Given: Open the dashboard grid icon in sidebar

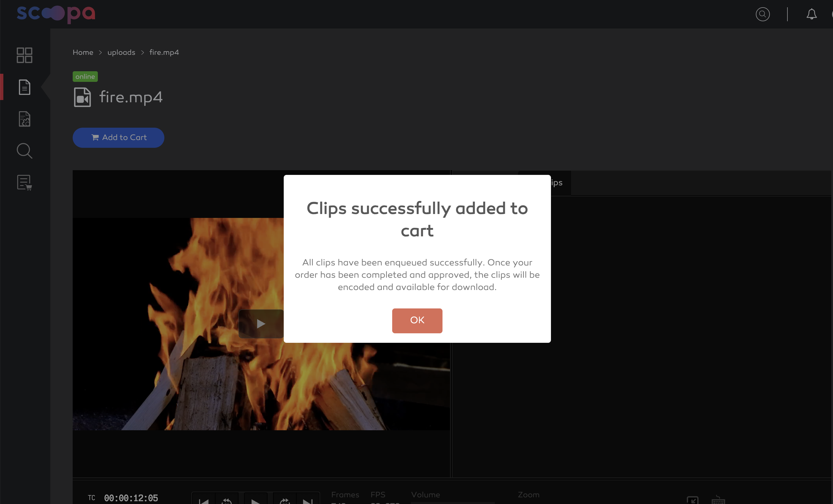Looking at the screenshot, I should [x=24, y=55].
